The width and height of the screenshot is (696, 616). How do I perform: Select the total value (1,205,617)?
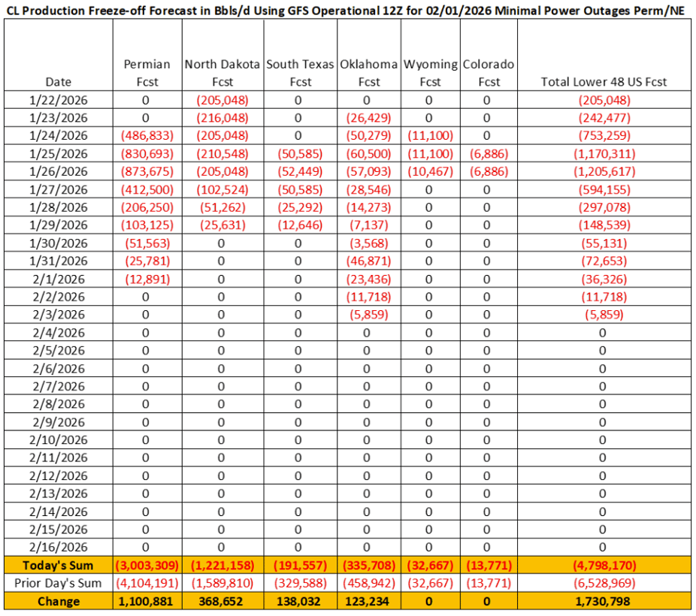click(x=604, y=171)
